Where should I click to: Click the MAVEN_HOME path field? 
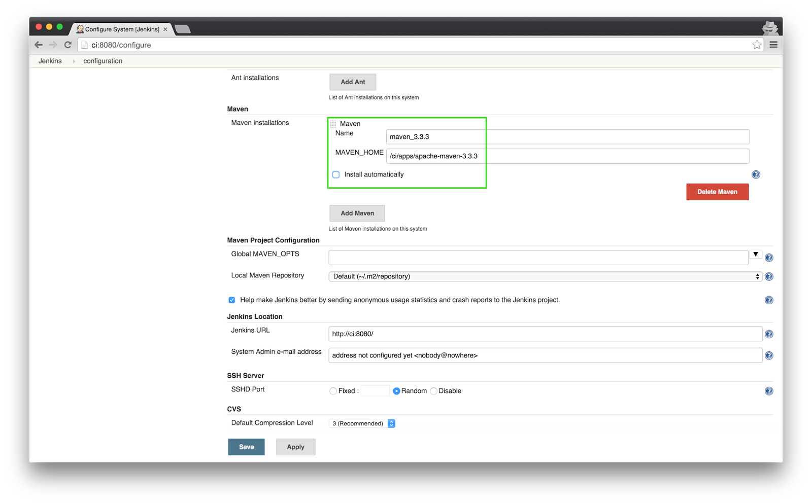point(567,156)
